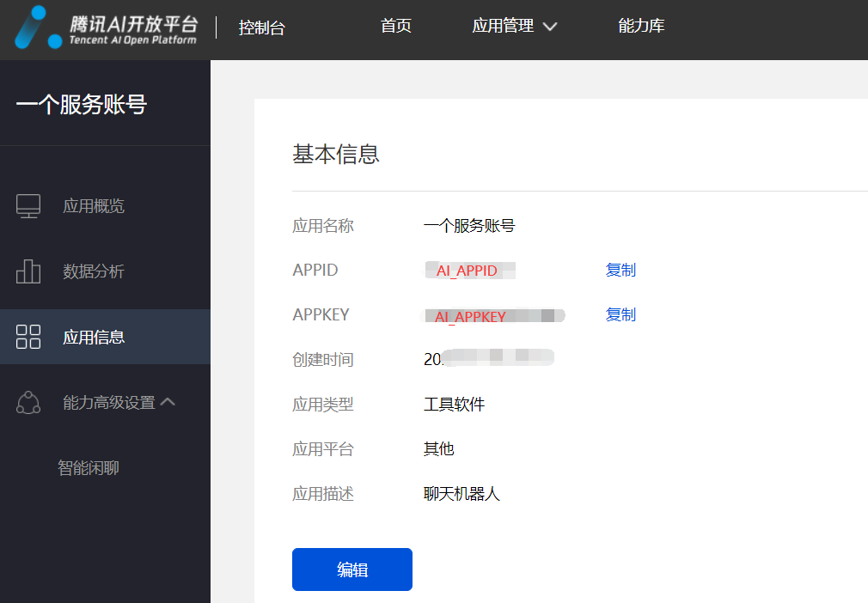
Task: Click the 应用描述 field label
Action: coord(323,493)
